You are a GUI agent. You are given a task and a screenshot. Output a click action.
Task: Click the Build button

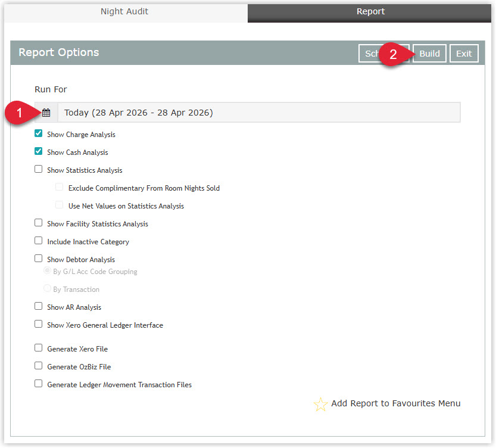pyautogui.click(x=429, y=54)
